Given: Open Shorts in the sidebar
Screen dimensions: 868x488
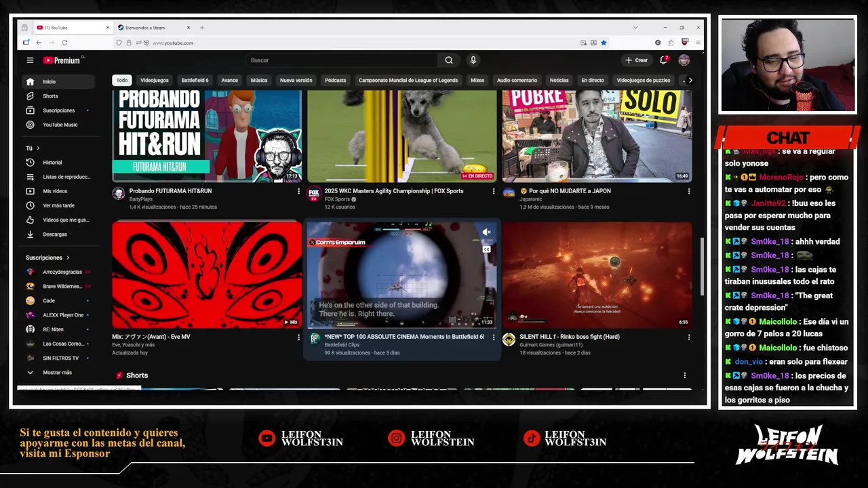Looking at the screenshot, I should (57, 96).
